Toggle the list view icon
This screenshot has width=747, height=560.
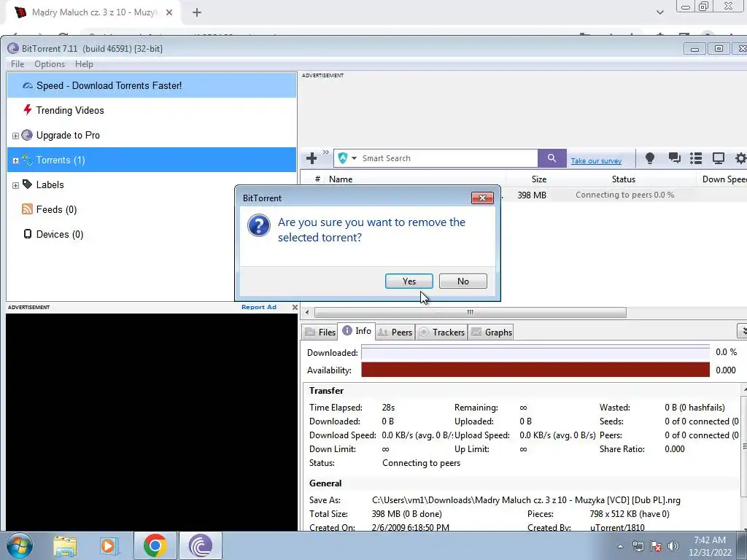coord(696,158)
